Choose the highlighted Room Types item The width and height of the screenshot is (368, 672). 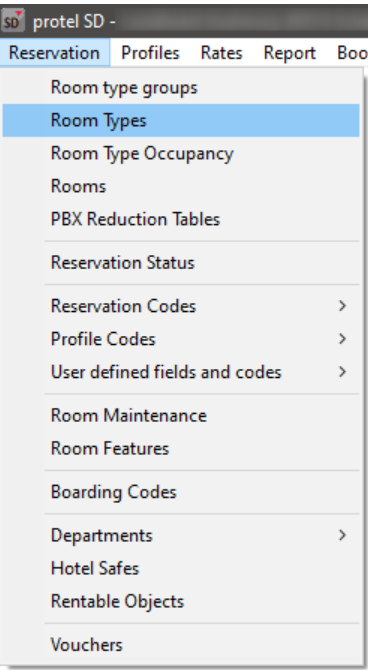point(181,120)
